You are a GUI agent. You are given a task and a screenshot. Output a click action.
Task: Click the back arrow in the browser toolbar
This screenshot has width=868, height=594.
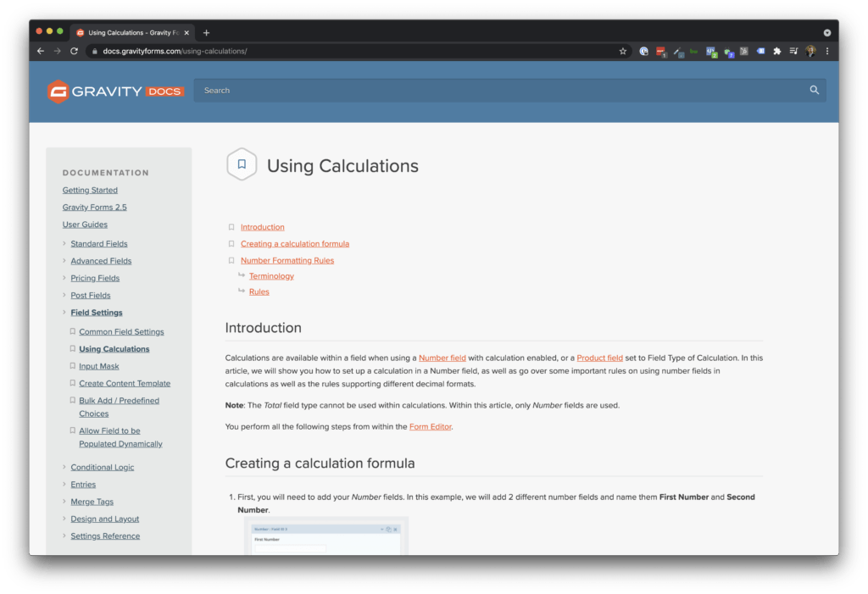pyautogui.click(x=40, y=51)
